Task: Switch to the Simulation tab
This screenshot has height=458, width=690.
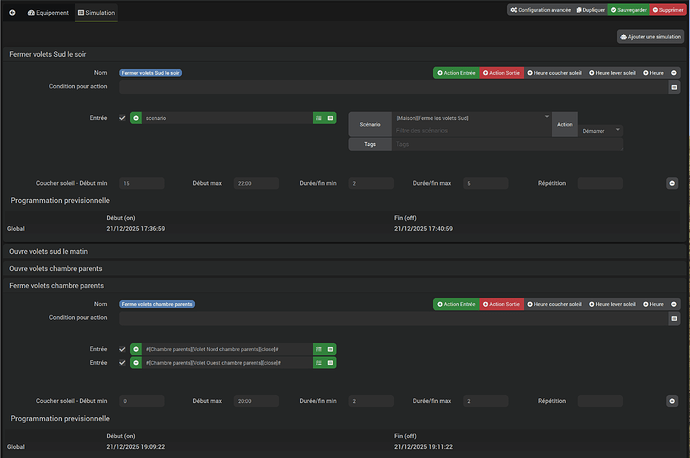Action: click(x=96, y=12)
